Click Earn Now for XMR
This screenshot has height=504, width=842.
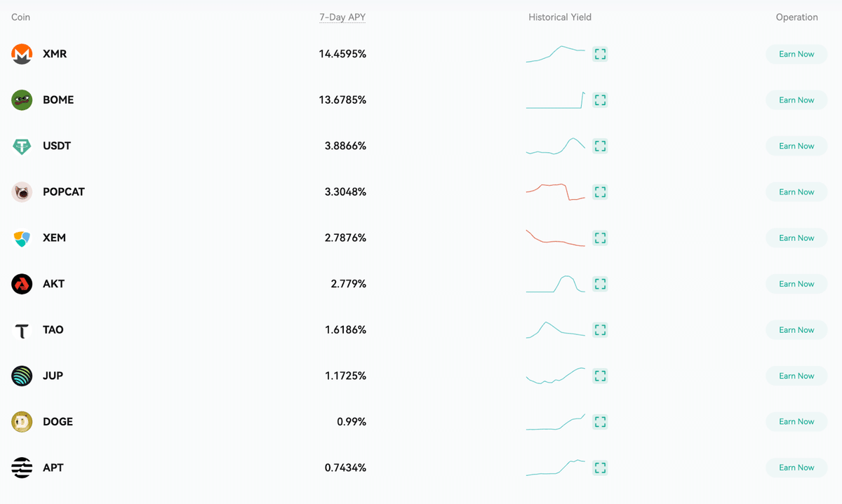[x=796, y=54]
